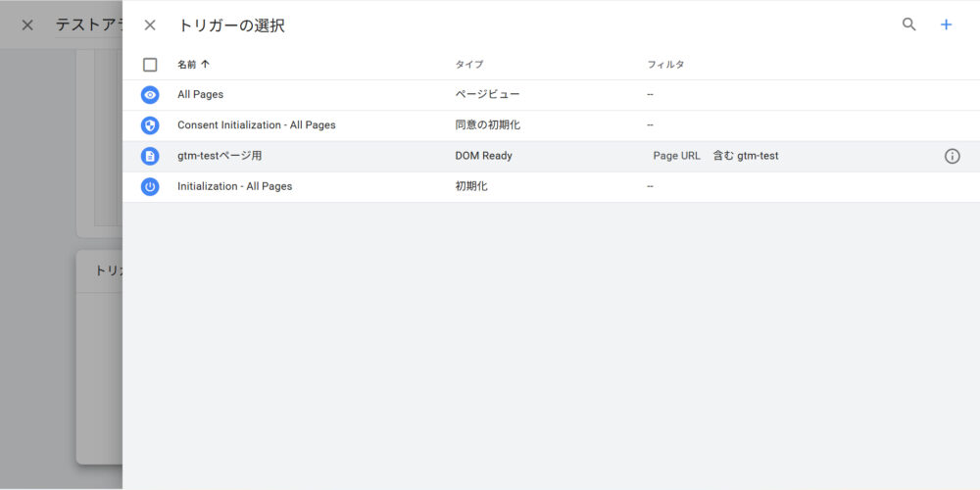Click the Consent Initialization shield icon
Image resolution: width=980 pixels, height=490 pixels.
pos(150,125)
